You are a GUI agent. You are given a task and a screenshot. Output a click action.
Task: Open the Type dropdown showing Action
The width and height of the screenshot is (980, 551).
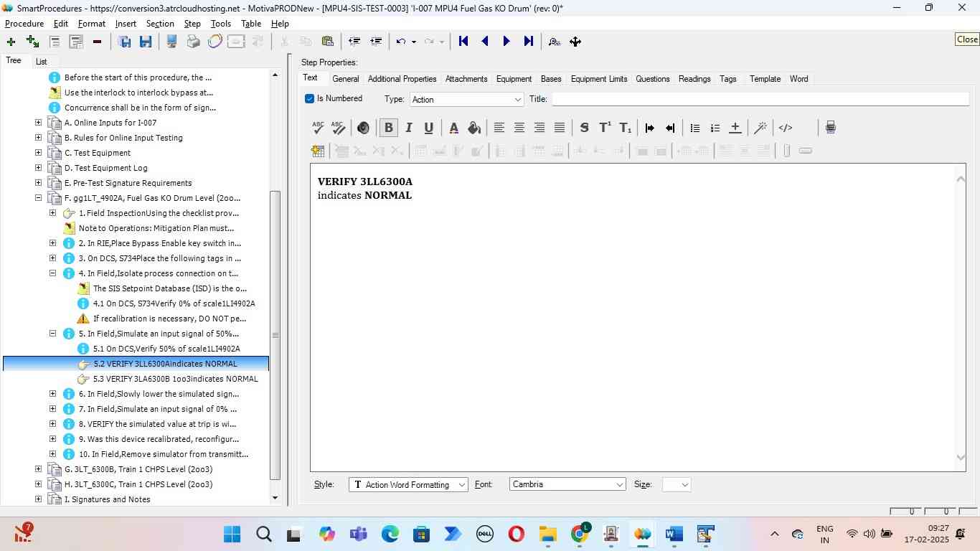pos(467,99)
